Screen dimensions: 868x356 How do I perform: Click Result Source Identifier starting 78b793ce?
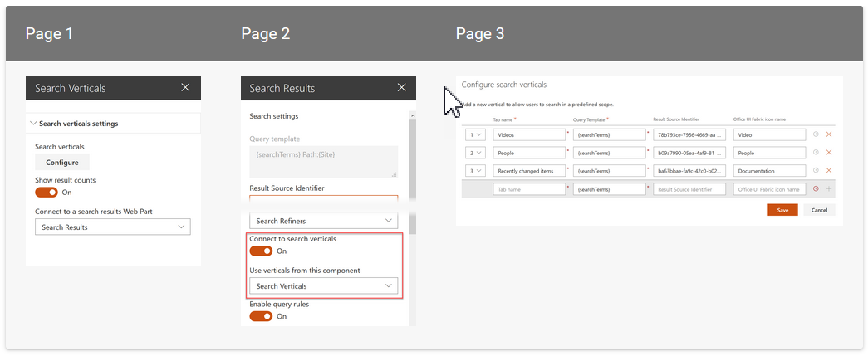point(689,134)
